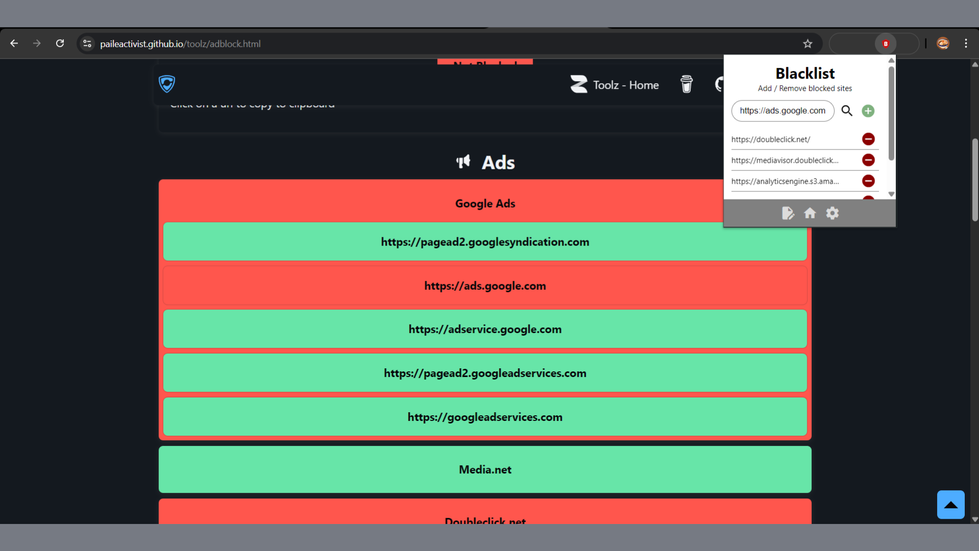Go back with browser back arrow

point(14,44)
